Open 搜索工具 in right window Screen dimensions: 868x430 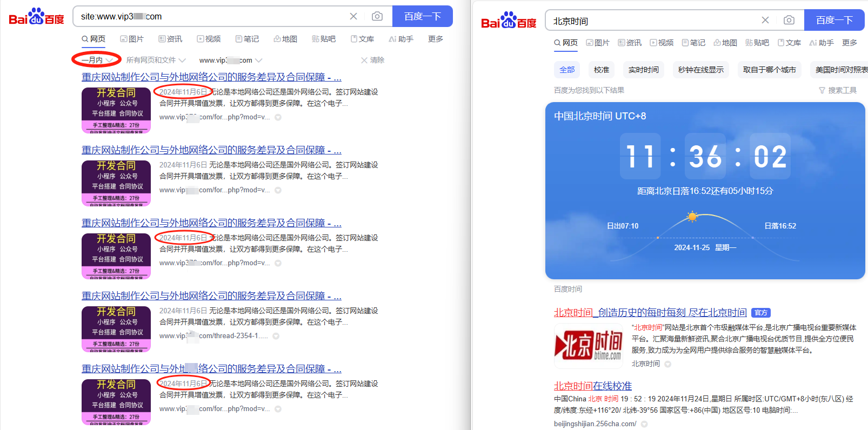(838, 90)
